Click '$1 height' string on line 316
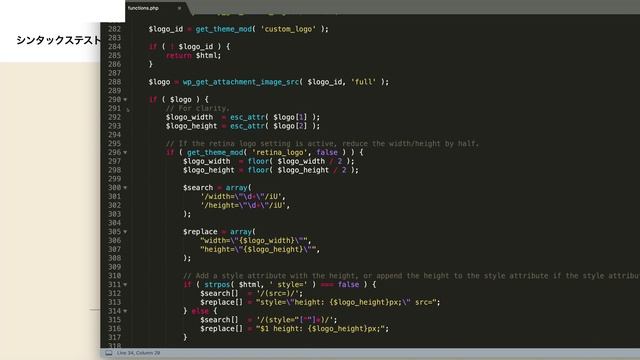Viewport: 640px width, 360px height. point(320,329)
